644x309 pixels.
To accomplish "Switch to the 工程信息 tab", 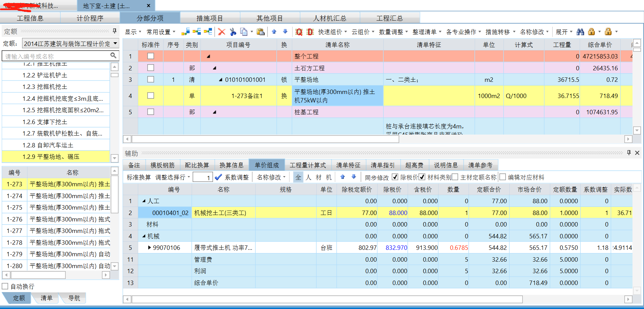I will pos(30,18).
